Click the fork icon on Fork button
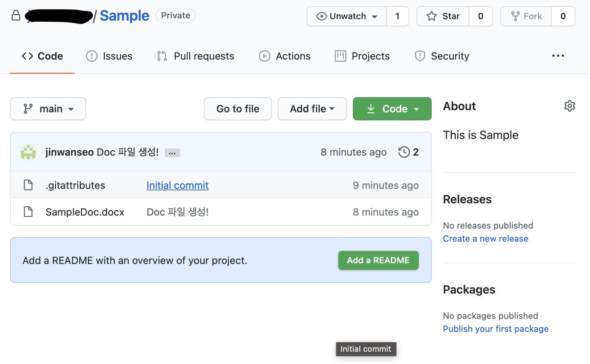590x364 pixels. (515, 16)
